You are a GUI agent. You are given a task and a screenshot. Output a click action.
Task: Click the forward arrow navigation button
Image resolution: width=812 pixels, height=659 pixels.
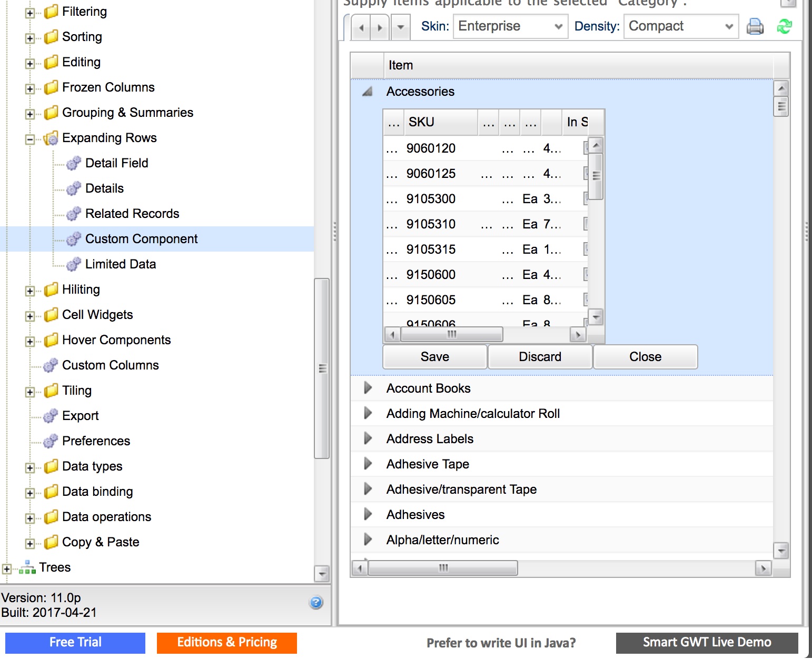380,27
